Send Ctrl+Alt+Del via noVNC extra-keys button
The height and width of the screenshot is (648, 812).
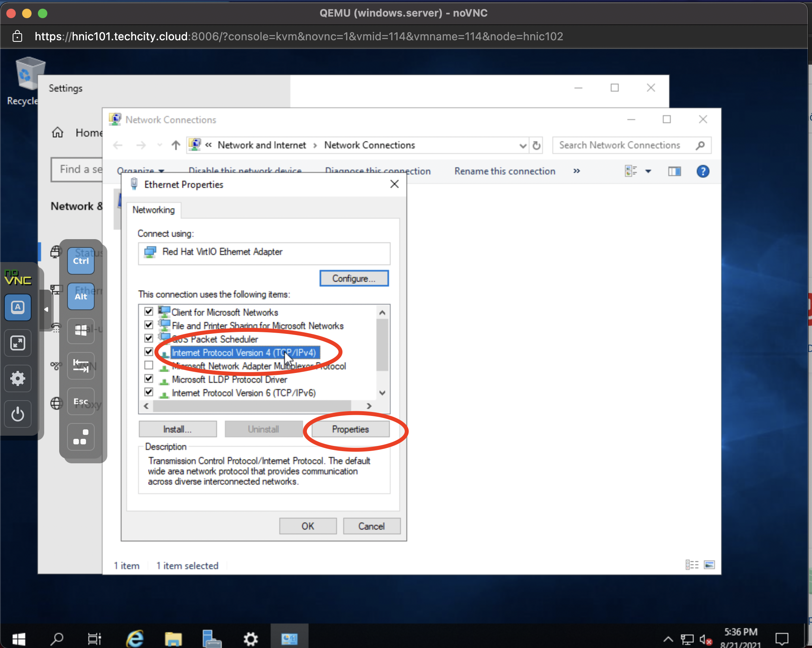[x=81, y=437]
